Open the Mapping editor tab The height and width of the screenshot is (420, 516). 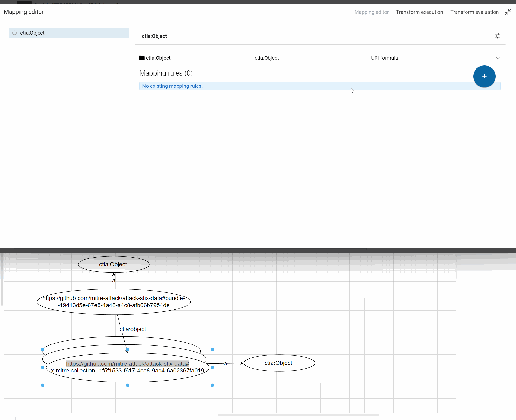[x=371, y=12]
